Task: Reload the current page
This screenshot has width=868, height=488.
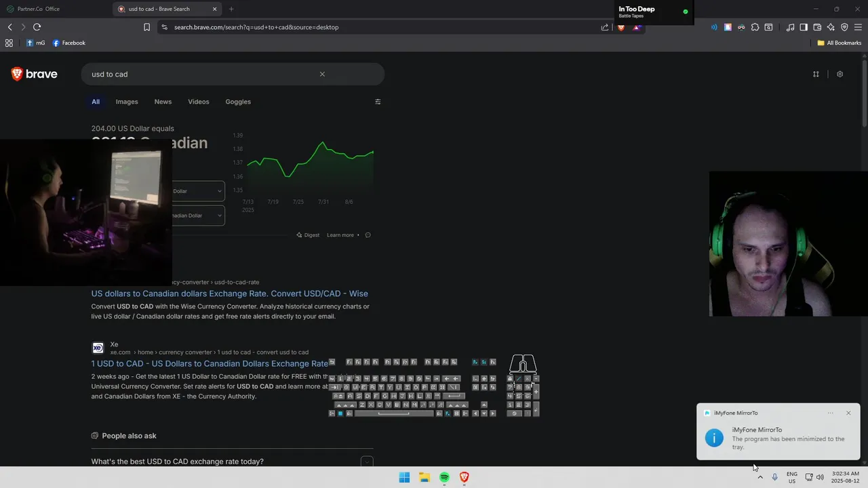Action: [x=37, y=27]
